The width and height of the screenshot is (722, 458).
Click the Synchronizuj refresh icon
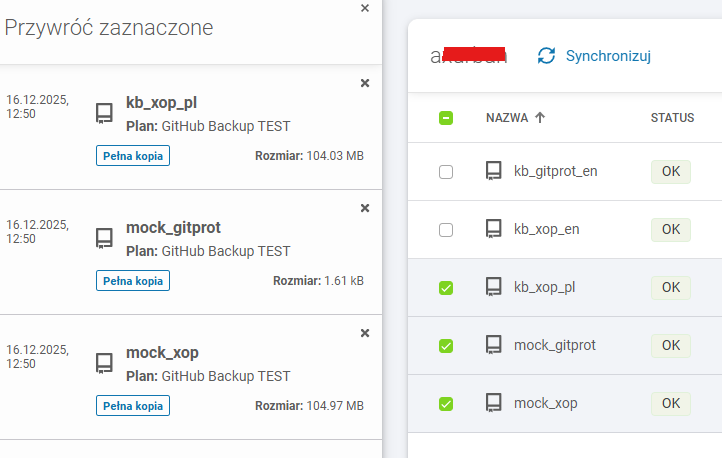point(546,56)
